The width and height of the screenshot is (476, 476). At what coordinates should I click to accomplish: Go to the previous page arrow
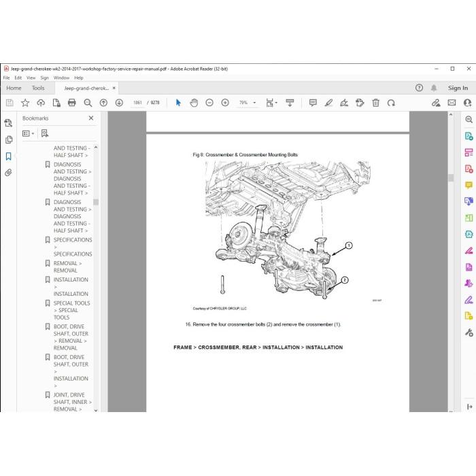click(103, 103)
